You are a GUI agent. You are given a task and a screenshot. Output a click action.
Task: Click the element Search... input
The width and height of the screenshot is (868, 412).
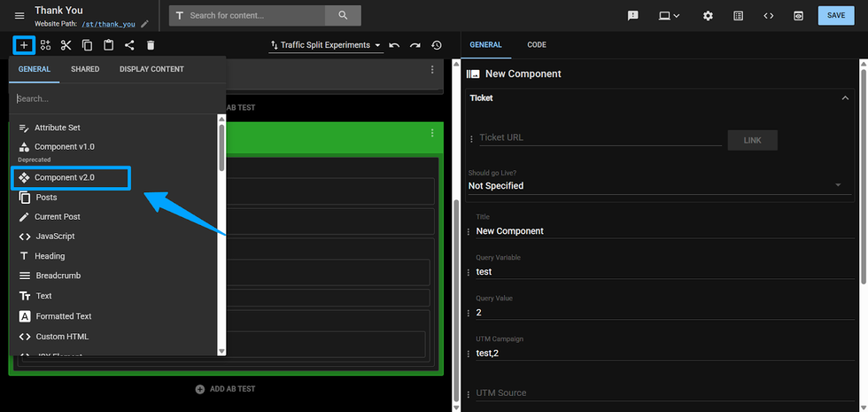click(x=117, y=98)
